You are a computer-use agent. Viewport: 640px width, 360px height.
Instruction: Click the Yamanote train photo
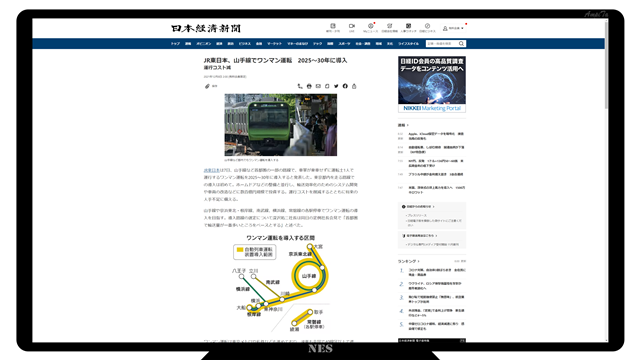pos(281,125)
